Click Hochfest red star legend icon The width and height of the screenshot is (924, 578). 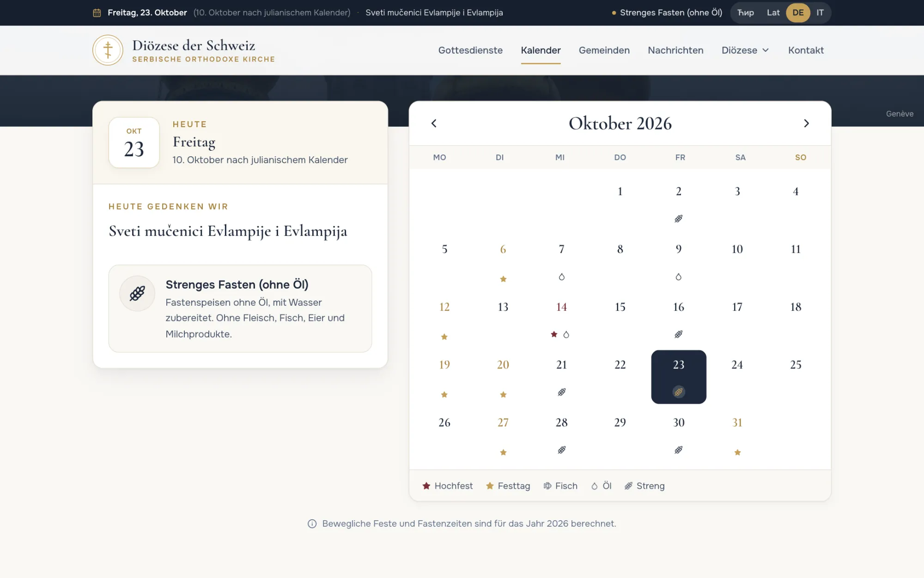click(426, 486)
